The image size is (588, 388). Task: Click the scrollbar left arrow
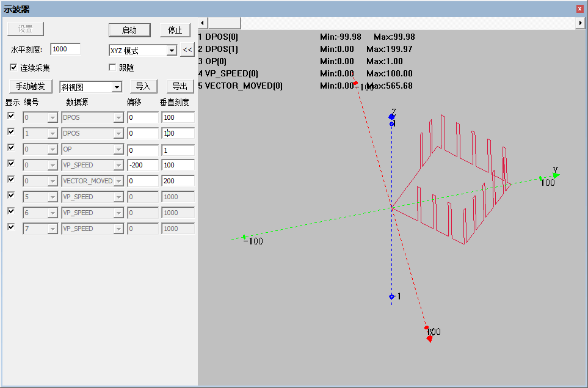point(203,23)
